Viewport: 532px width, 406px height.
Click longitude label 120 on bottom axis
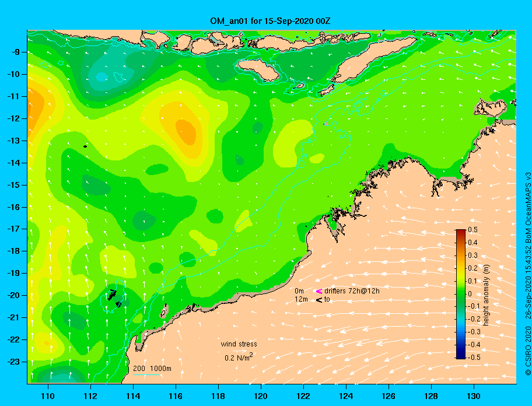[261, 396]
